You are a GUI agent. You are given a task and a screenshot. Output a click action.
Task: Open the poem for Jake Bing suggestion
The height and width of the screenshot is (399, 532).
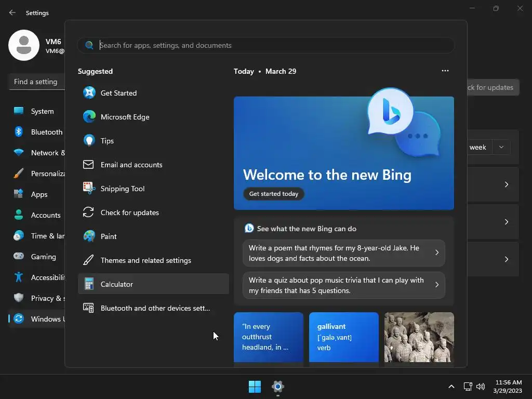pyautogui.click(x=344, y=253)
